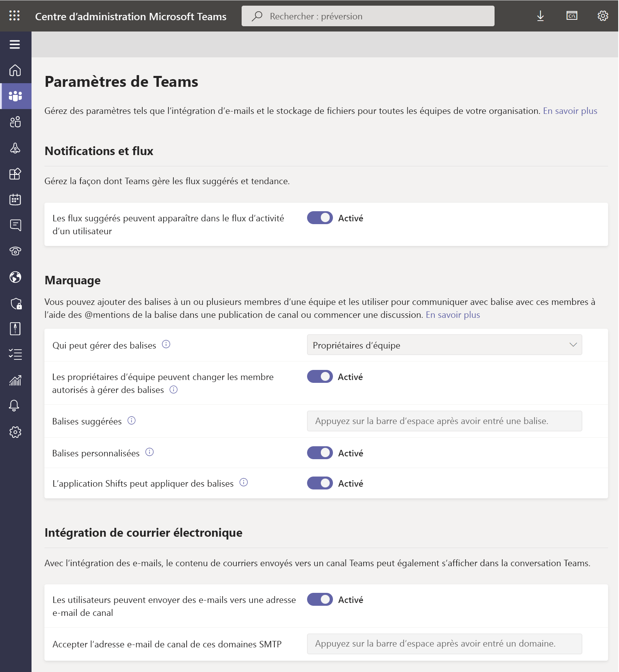Image resolution: width=619 pixels, height=672 pixels.
Task: Toggle the hamburger navigation menu
Action: (x=15, y=44)
